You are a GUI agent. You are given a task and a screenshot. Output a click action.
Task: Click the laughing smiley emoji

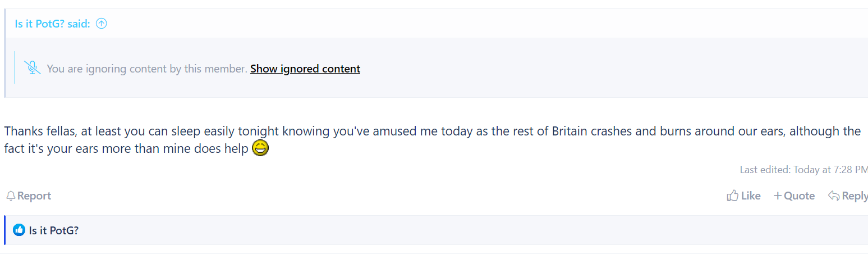click(260, 149)
